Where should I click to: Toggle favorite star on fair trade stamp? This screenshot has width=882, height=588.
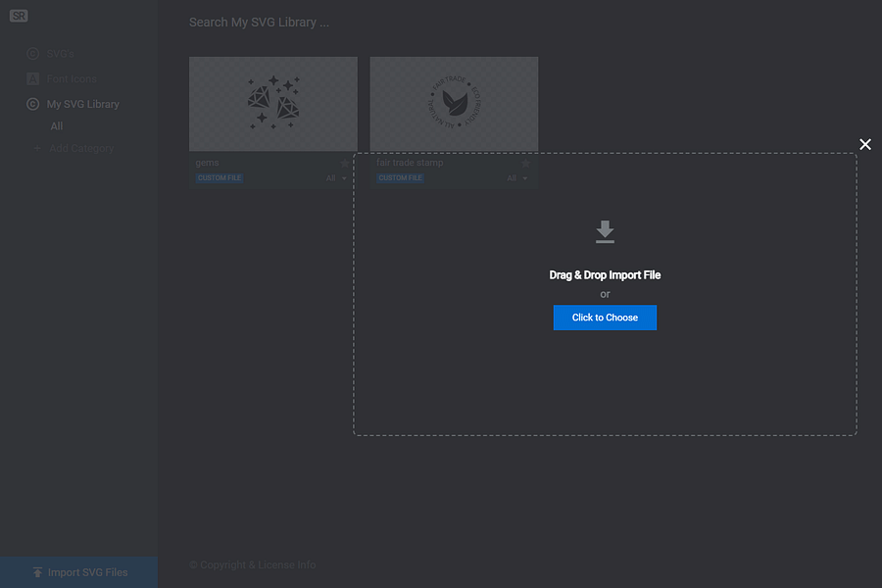[525, 163]
